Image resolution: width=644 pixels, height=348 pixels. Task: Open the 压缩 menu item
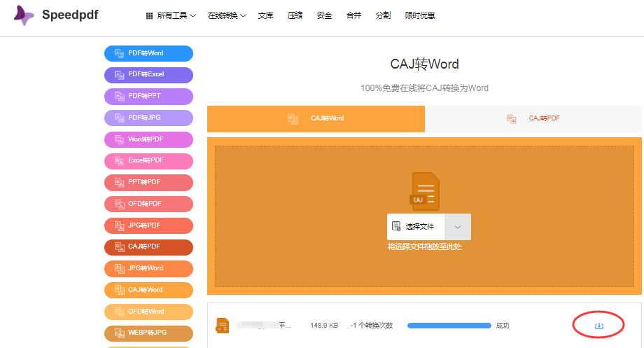pos(295,15)
